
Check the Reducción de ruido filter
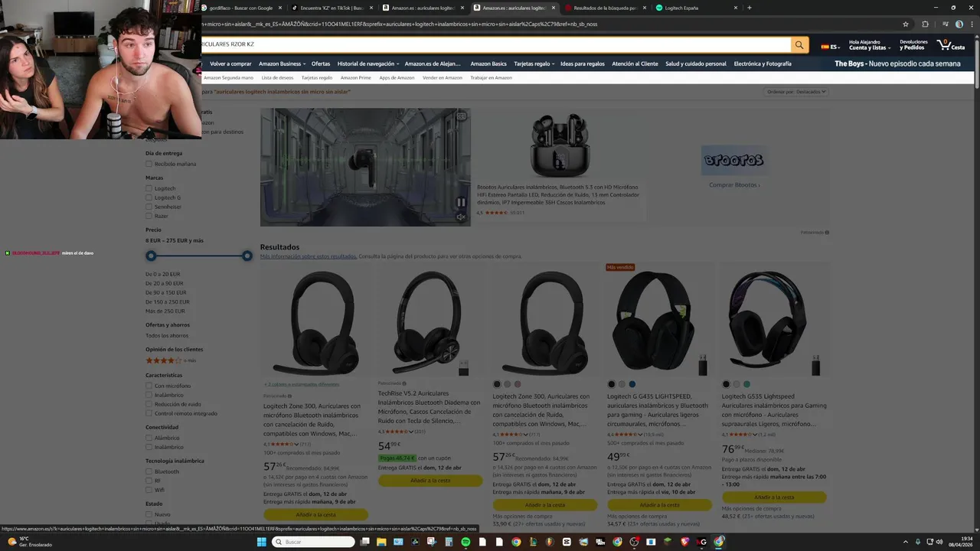tap(149, 404)
